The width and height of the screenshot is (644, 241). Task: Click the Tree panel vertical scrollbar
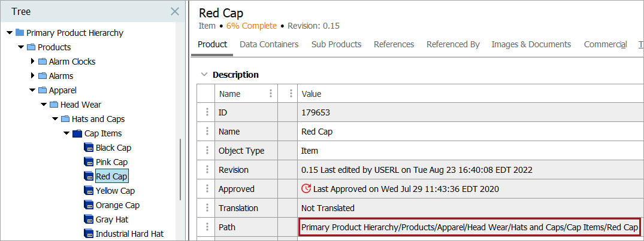point(180,170)
